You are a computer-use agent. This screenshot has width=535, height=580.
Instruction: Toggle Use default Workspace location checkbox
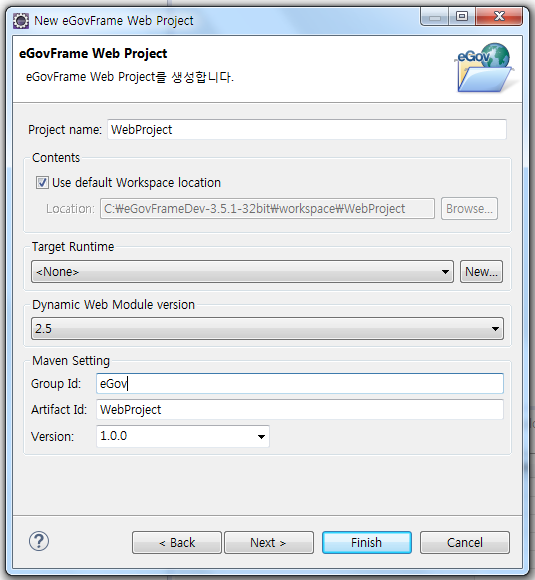(42, 182)
